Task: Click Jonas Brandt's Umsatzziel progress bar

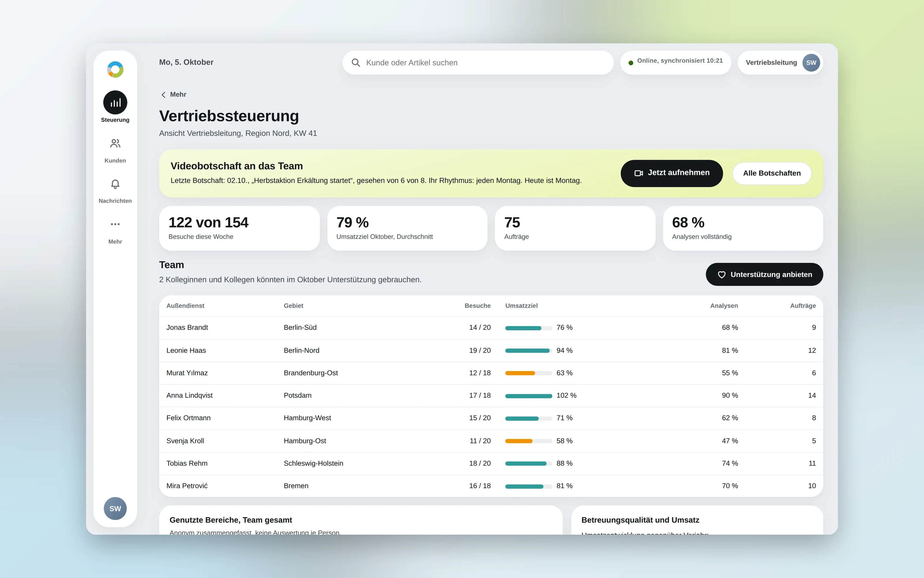Action: [x=528, y=328]
